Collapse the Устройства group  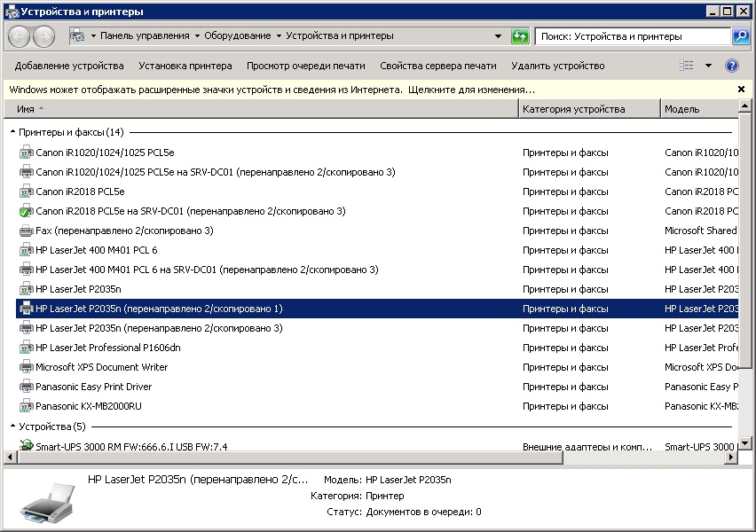point(12,426)
